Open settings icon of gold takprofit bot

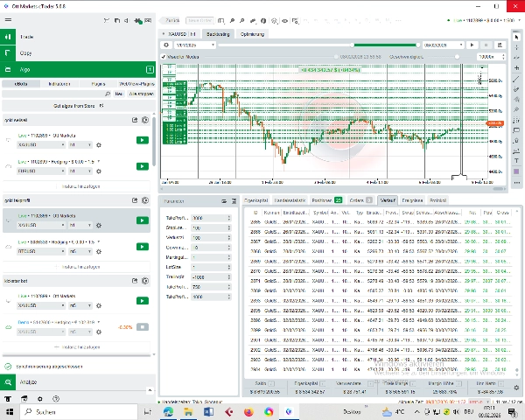coord(145,200)
